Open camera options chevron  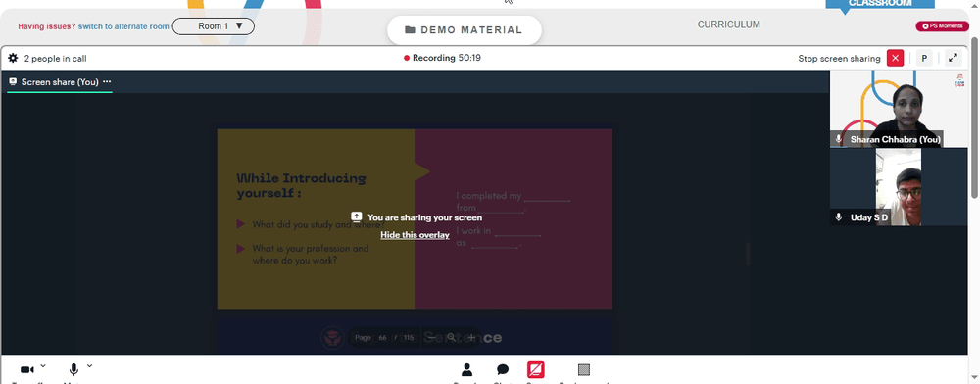coord(43,366)
